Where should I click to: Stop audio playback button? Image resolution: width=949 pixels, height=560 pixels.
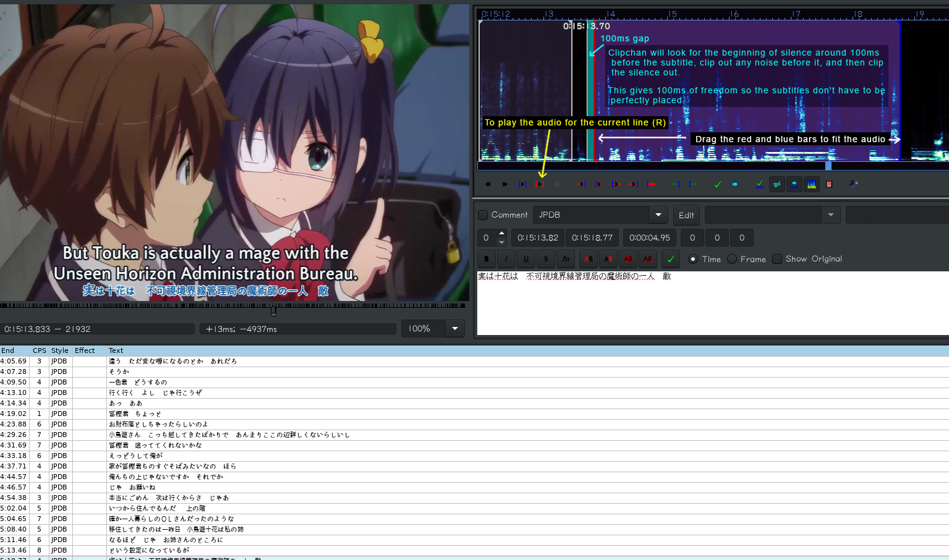[x=557, y=184]
